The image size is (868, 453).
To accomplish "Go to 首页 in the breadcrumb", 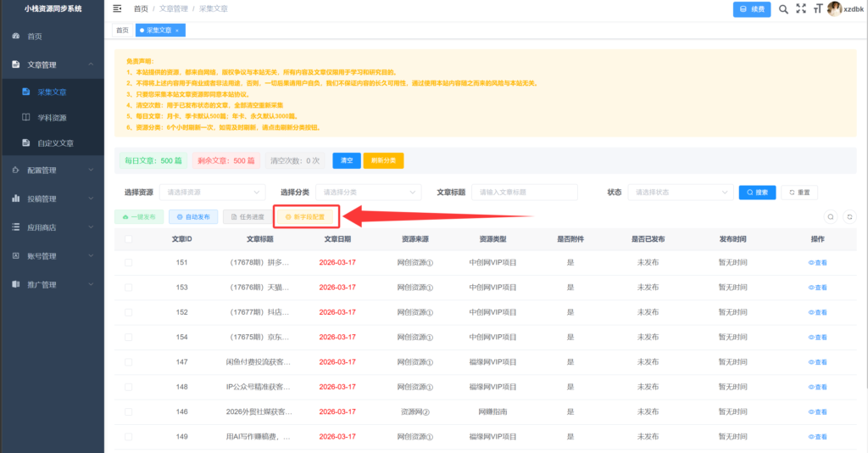I will pyautogui.click(x=141, y=8).
